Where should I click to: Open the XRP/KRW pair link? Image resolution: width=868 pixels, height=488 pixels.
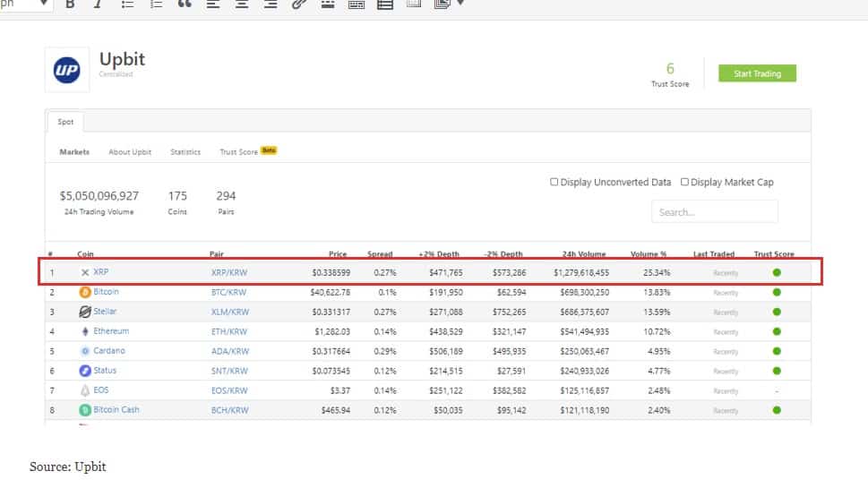click(229, 273)
